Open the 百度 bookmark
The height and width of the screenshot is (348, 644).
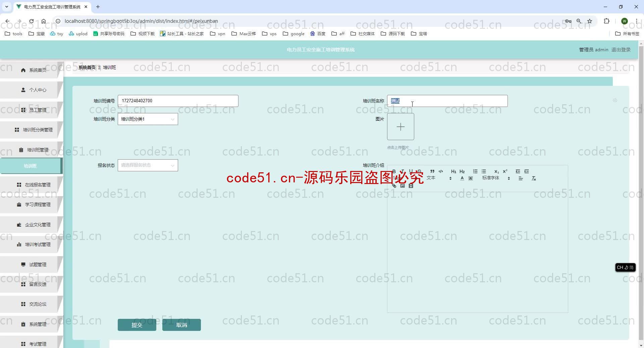pyautogui.click(x=318, y=34)
